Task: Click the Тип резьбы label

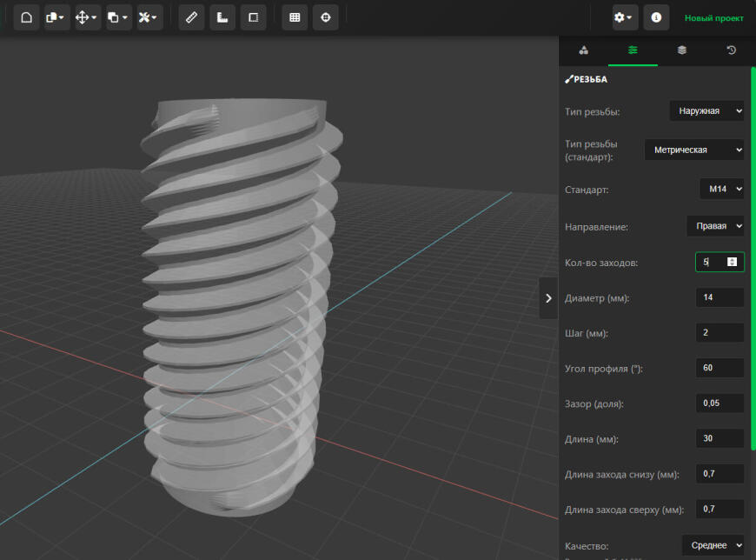Action: coord(592,112)
